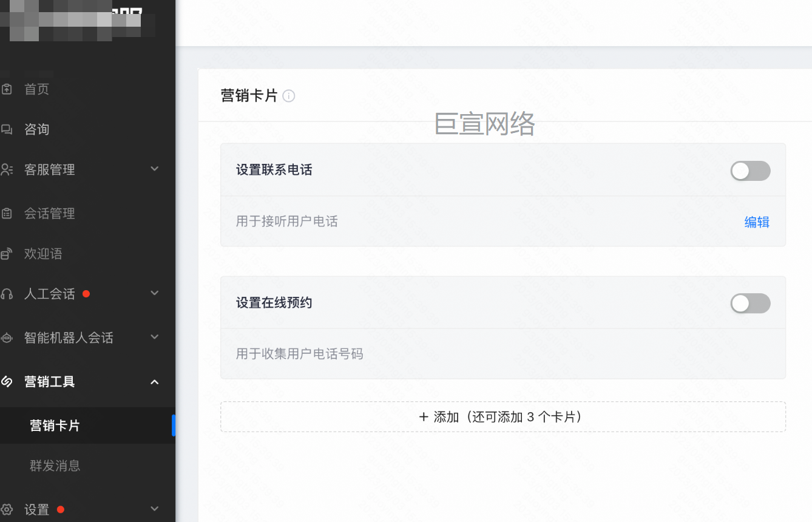
Task: Click the headset icon beside 人工会话
Action: [7, 294]
